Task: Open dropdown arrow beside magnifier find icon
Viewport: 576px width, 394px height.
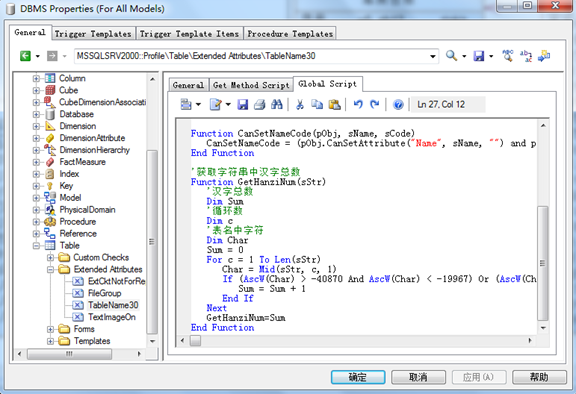Action: (464, 56)
